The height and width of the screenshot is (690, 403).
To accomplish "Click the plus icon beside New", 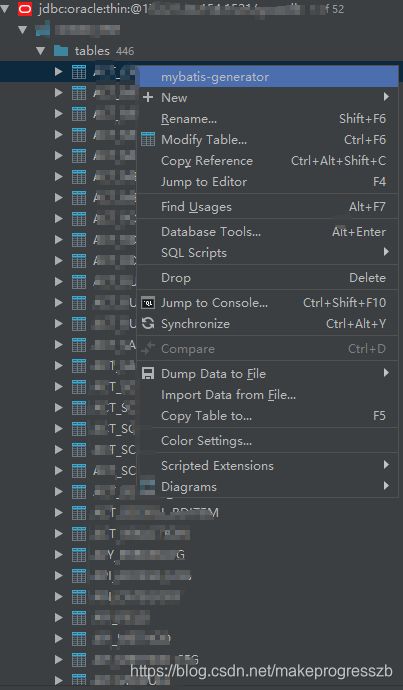I will (148, 97).
